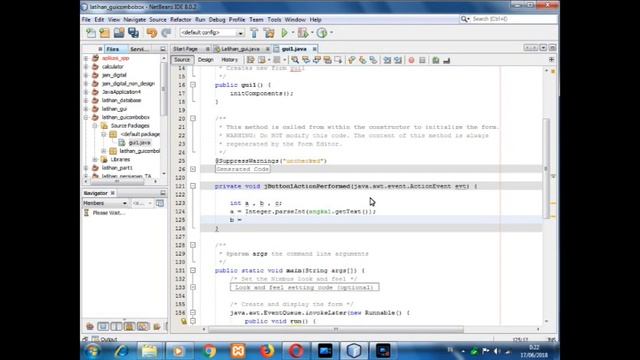Minimize the Navigator panel

[162, 193]
